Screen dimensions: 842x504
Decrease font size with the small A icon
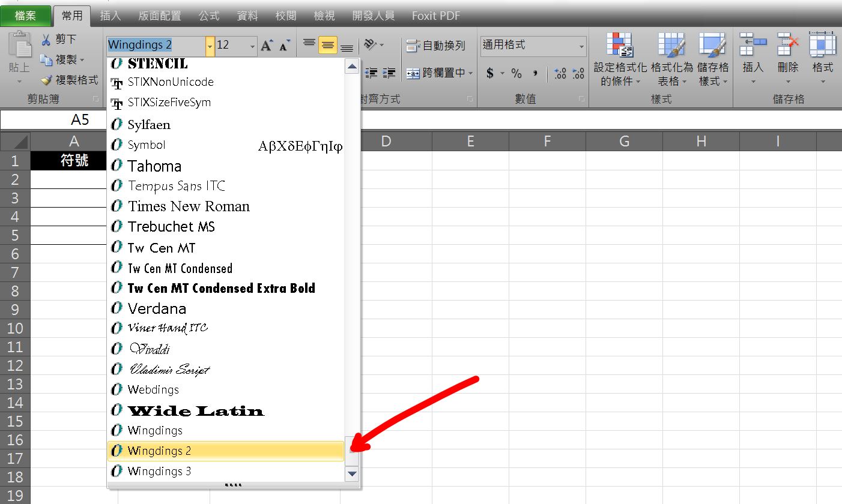click(x=285, y=46)
